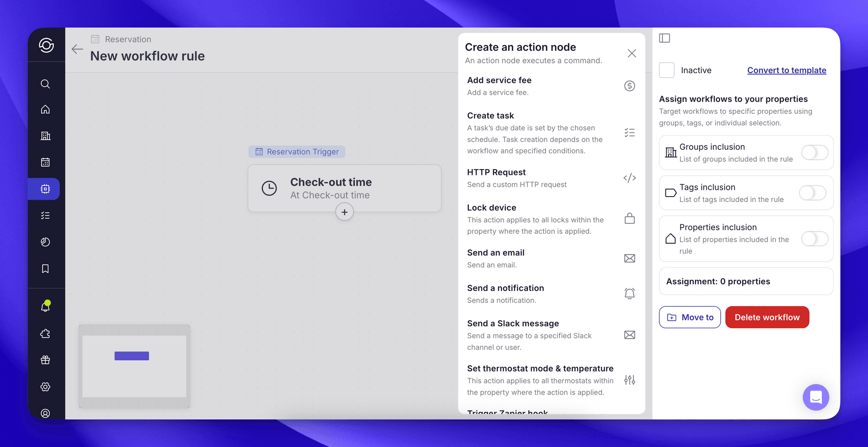Open the search from the sidebar

[45, 84]
